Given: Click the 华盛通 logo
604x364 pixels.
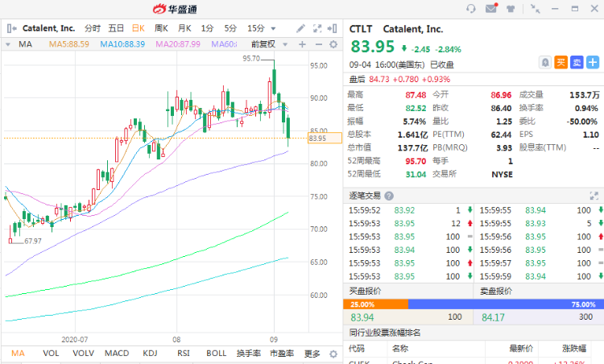Looking at the screenshot, I should coord(175,9).
